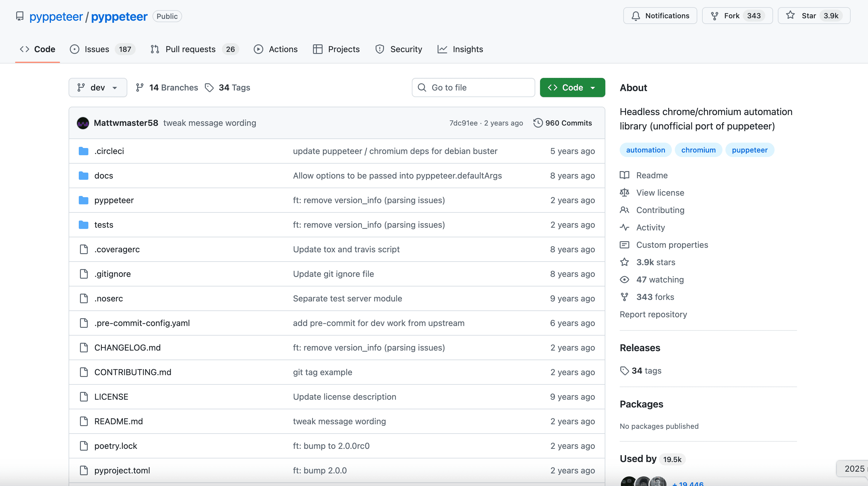Open the Fork count dropdown

tap(754, 16)
